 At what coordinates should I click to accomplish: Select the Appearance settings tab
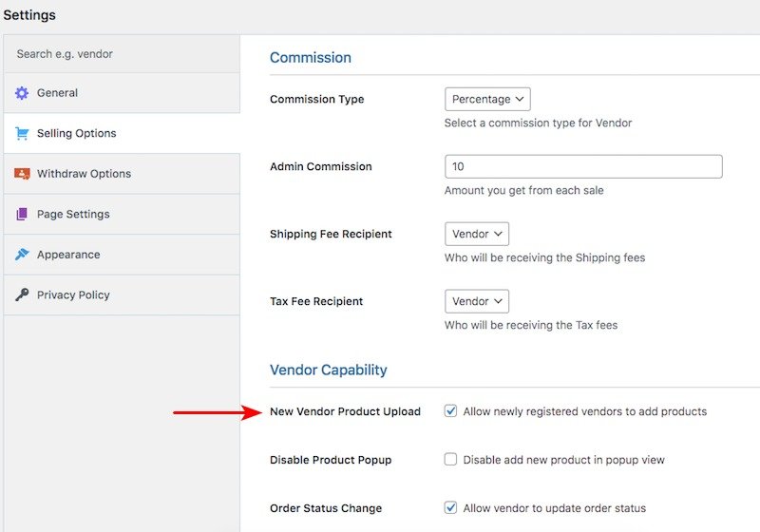coord(68,255)
